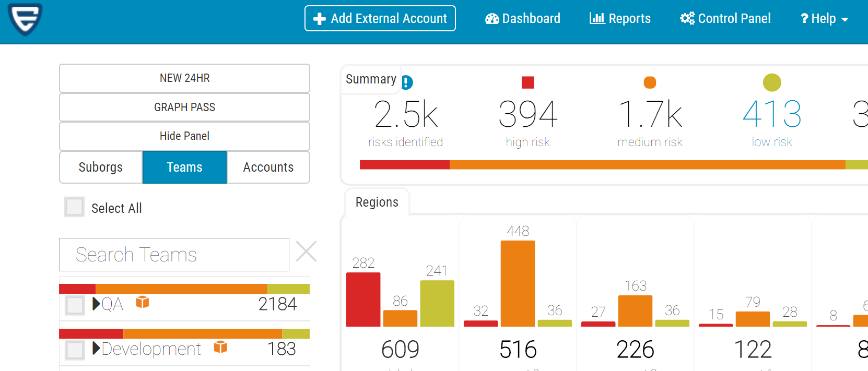Image resolution: width=868 pixels, height=371 pixels.
Task: Select the Summary tab
Action: coord(371,79)
